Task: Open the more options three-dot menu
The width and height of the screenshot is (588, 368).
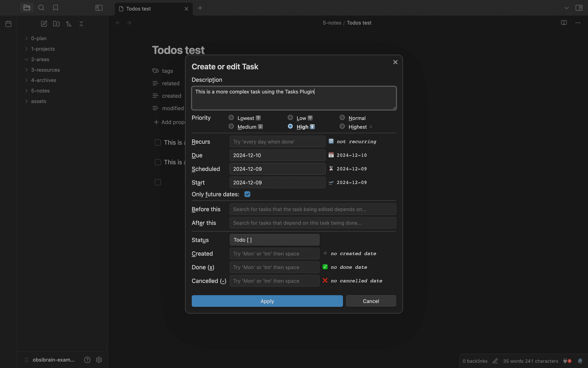Action: (578, 23)
